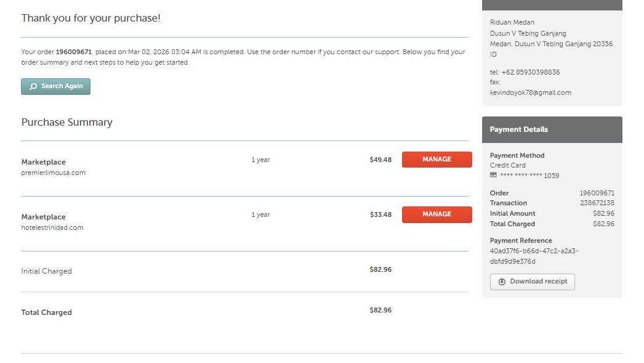Click the $49.48 price
This screenshot has height=363, width=644.
[x=380, y=160]
